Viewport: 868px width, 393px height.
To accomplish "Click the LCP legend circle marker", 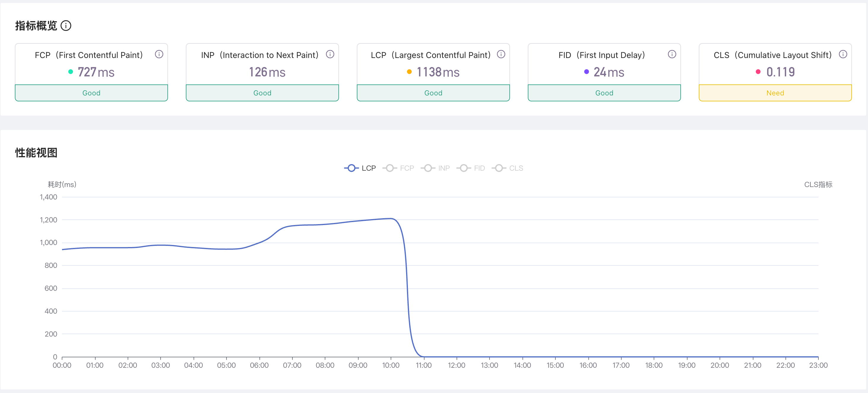I will pyautogui.click(x=351, y=168).
